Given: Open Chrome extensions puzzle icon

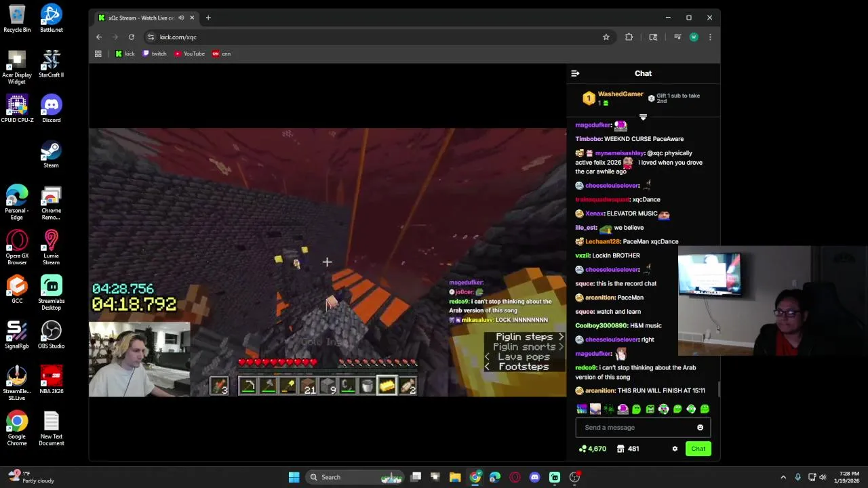Looking at the screenshot, I should coord(629,37).
